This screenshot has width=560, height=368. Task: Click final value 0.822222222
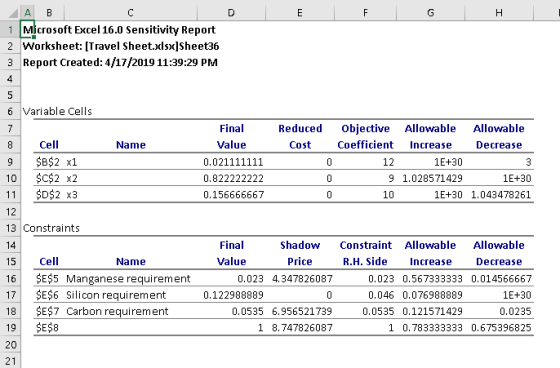(233, 178)
